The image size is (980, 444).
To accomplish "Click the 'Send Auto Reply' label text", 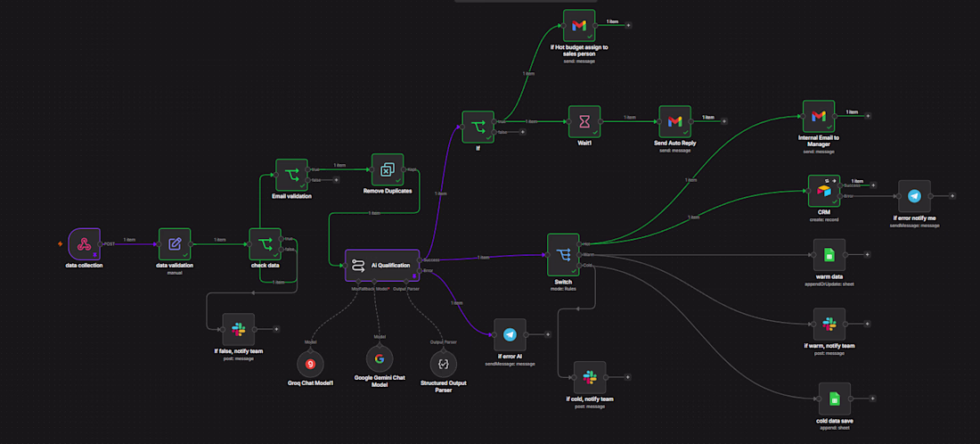I will (x=675, y=143).
